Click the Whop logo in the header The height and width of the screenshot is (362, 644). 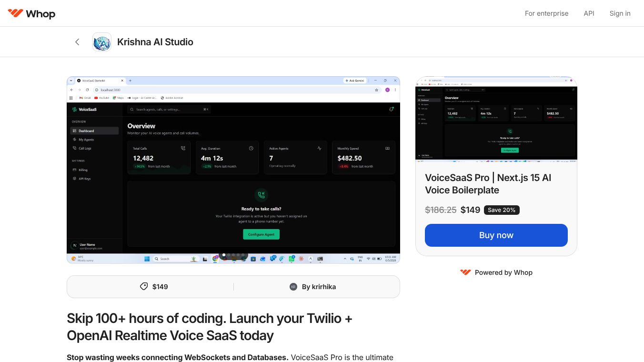tap(31, 13)
